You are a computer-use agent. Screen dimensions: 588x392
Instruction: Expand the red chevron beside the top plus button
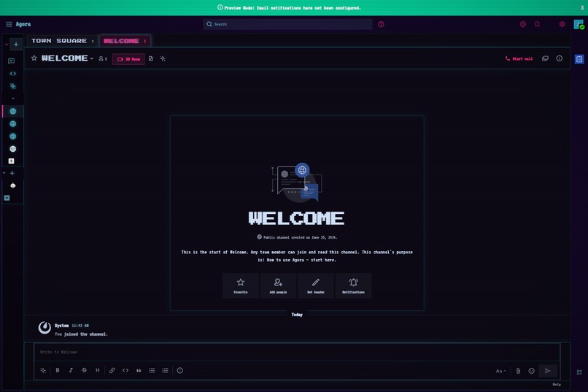7,45
